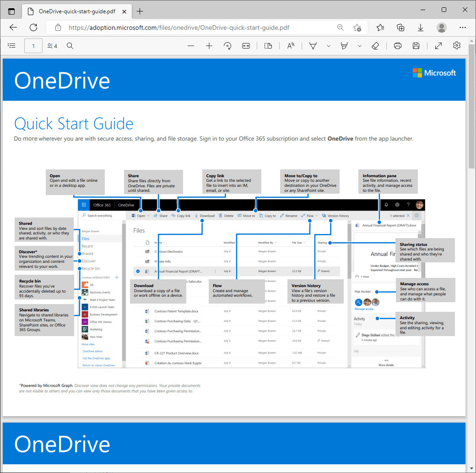Save the PDF file
Screen dimensions: 476x473
point(416,46)
